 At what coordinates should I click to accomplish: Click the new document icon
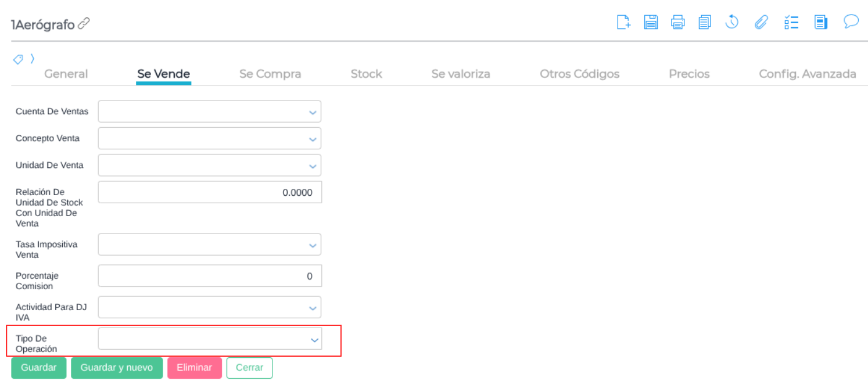point(623,23)
